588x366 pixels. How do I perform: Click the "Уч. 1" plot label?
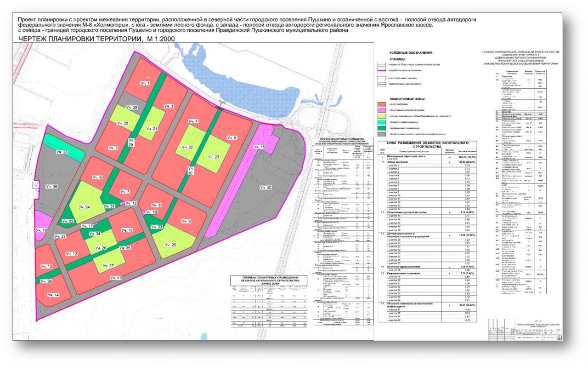(146, 83)
